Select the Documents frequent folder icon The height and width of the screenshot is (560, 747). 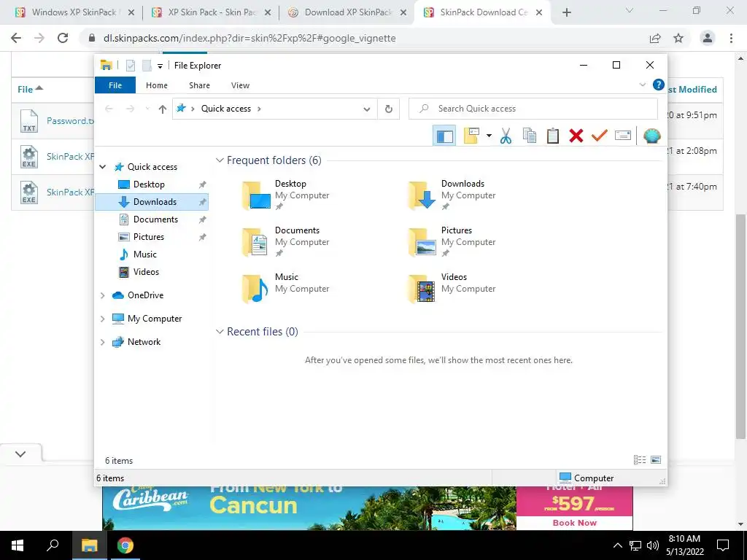tap(255, 242)
